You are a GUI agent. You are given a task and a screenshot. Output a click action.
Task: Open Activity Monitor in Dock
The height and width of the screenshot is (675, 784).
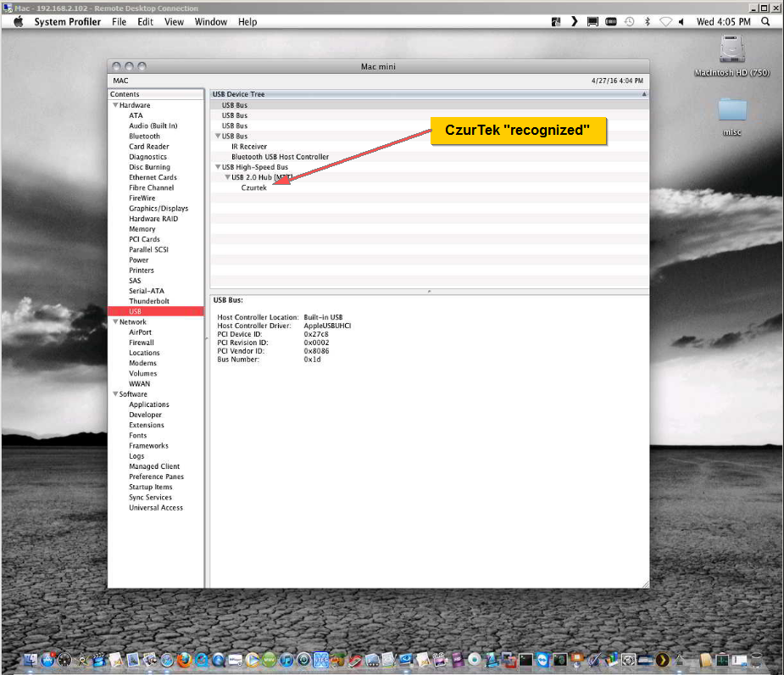pyautogui.click(x=722, y=660)
